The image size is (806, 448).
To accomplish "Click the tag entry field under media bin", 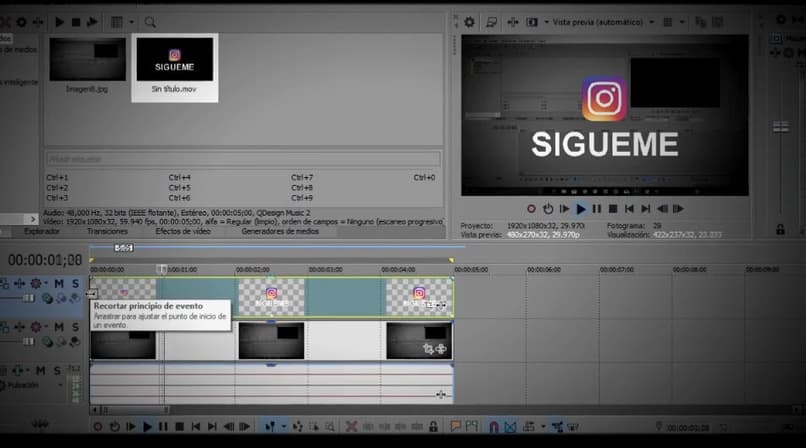I will pos(243,159).
